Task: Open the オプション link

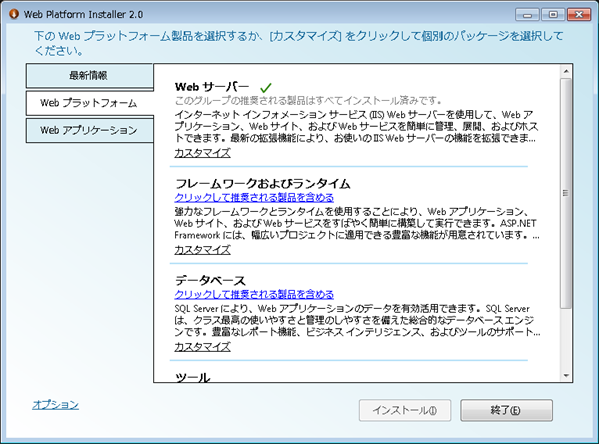Action: pyautogui.click(x=56, y=405)
